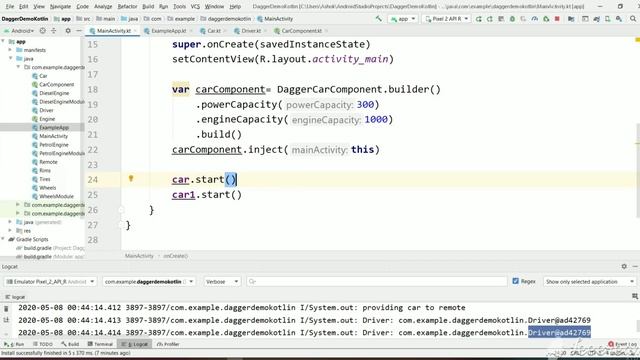Open the TODO tool window button
Screen dimensions: 640x360
(43, 344)
